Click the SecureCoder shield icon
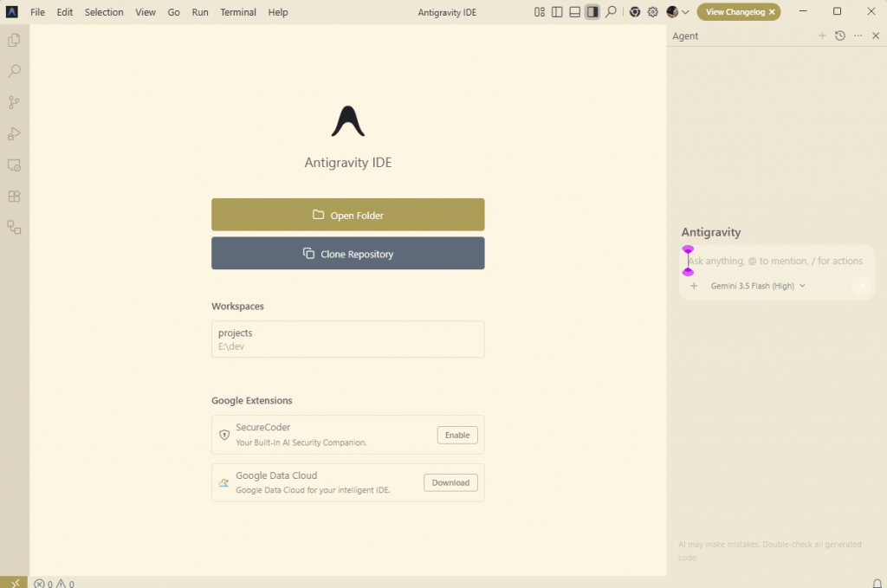 224,435
